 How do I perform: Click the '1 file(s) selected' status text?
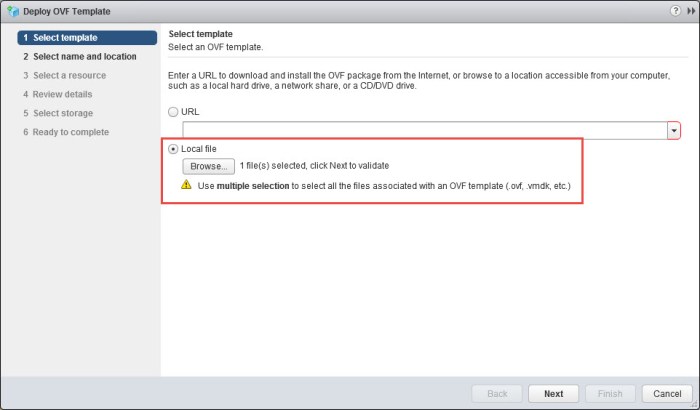point(314,166)
